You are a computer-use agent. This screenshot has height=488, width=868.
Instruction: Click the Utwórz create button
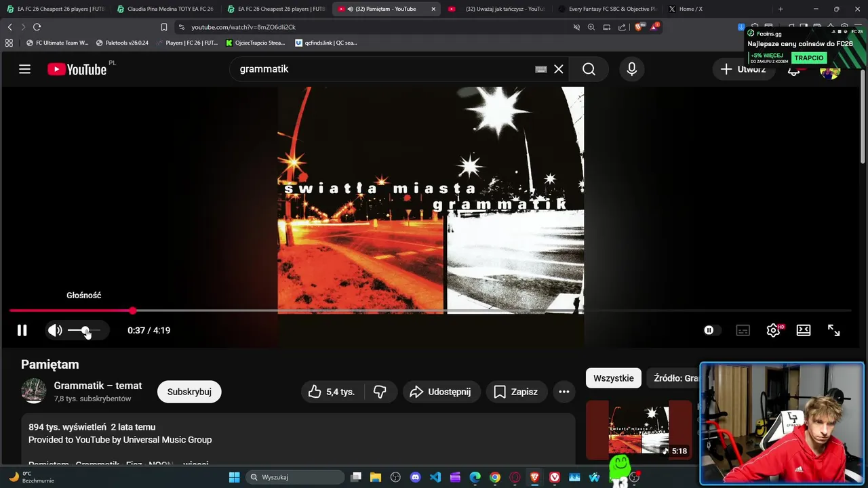pyautogui.click(x=743, y=69)
